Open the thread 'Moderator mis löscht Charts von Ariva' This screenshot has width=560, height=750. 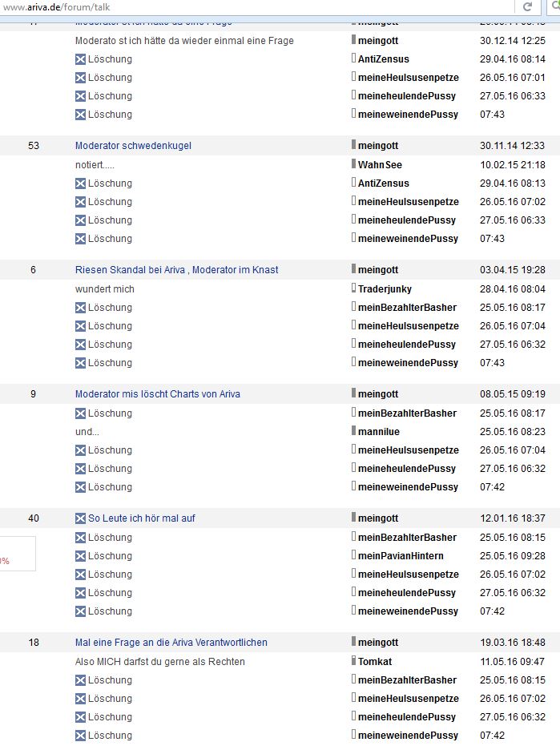(x=157, y=394)
